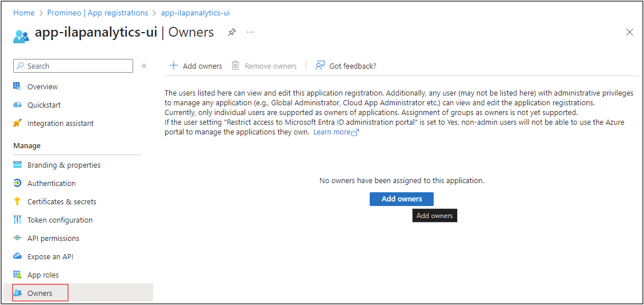Click the page title app-ilapanalytics-ui | Owners
The width and height of the screenshot is (644, 305).
pyautogui.click(x=125, y=32)
